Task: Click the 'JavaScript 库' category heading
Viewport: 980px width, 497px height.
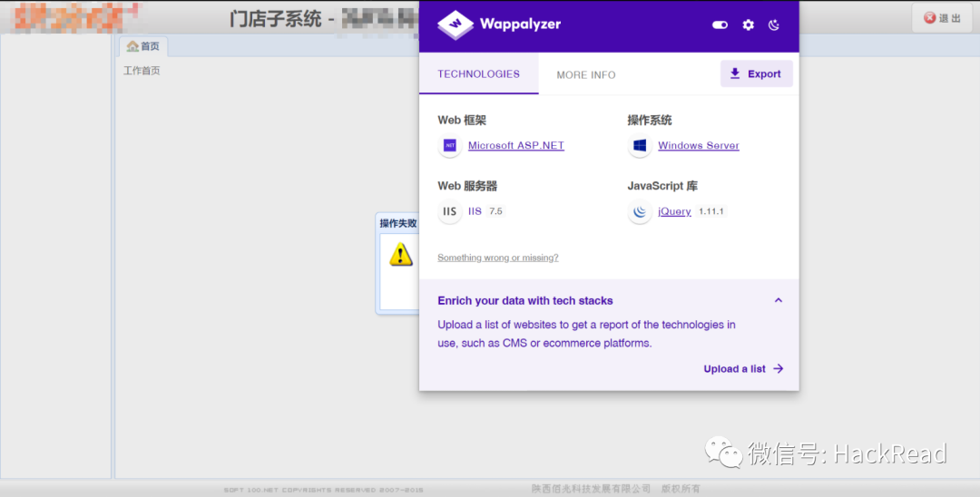Action: point(662,185)
